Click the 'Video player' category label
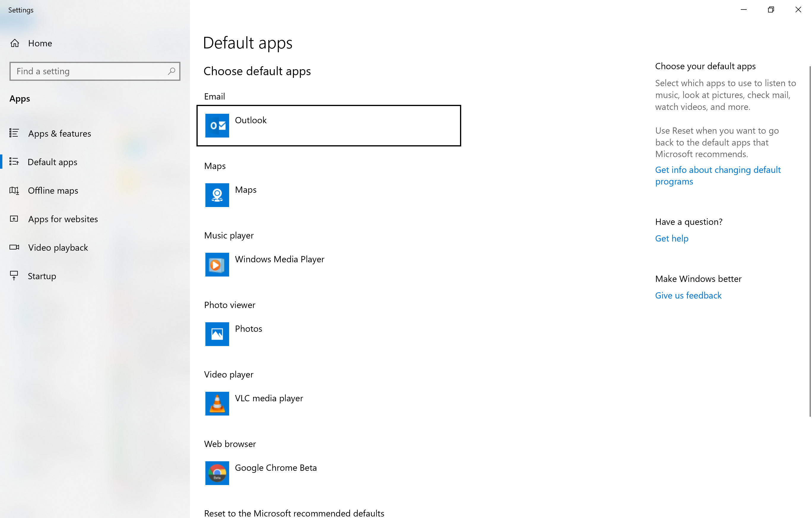Viewport: 812px width, 518px height. click(229, 374)
